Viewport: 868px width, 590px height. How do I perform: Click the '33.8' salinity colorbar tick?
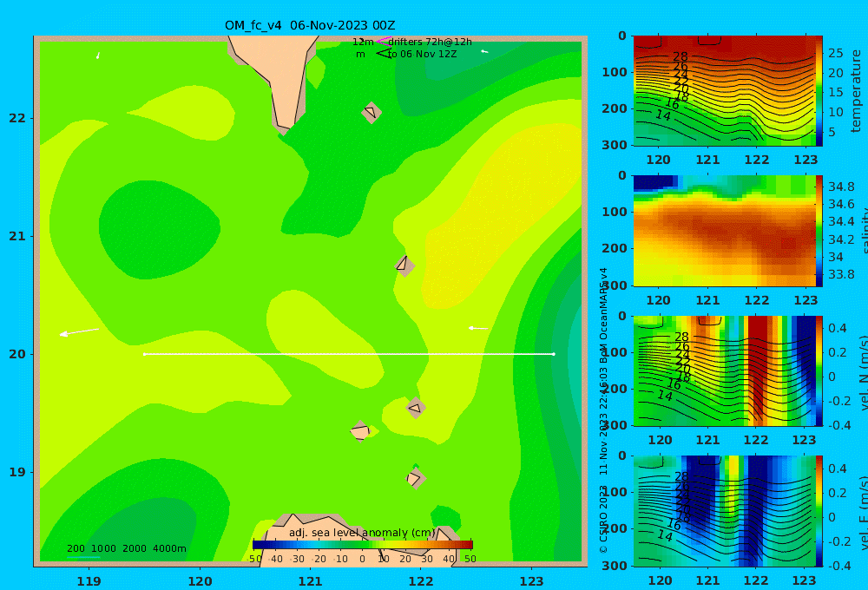[841, 274]
